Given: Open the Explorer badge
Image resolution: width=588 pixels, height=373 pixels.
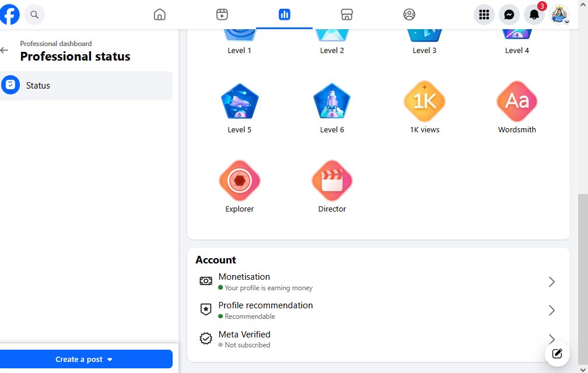Looking at the screenshot, I should (240, 181).
